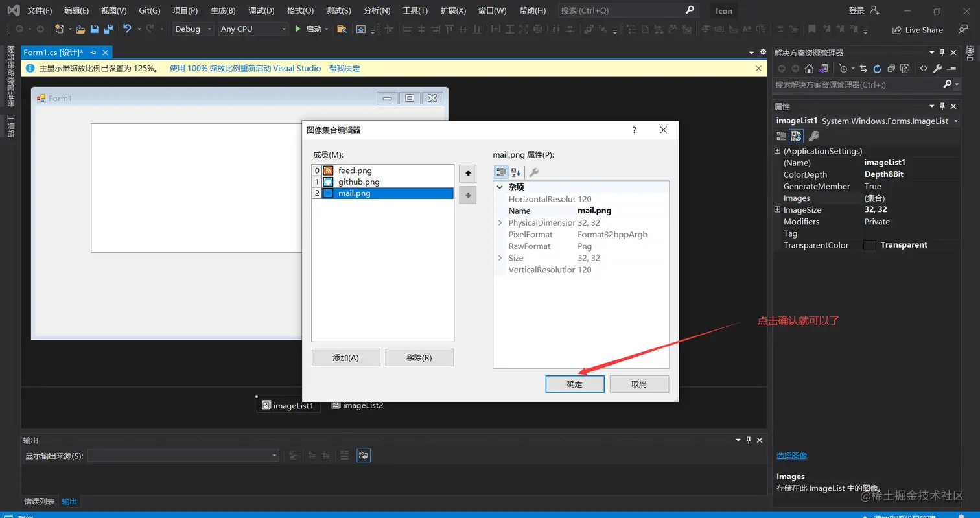Click search magnifier in Solution Explorer search box
Viewport: 980px width, 518px height.
[x=947, y=84]
